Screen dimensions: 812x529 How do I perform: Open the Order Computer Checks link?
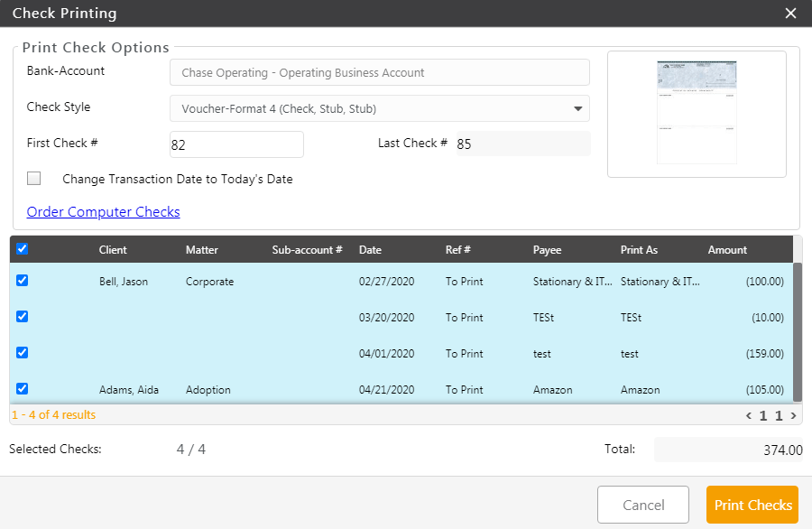[103, 212]
